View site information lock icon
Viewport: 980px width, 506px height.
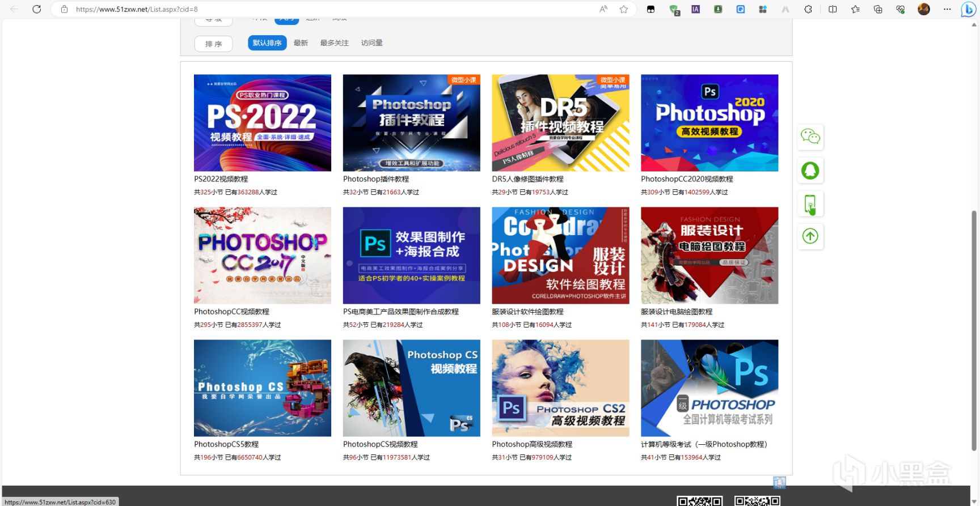click(x=64, y=9)
